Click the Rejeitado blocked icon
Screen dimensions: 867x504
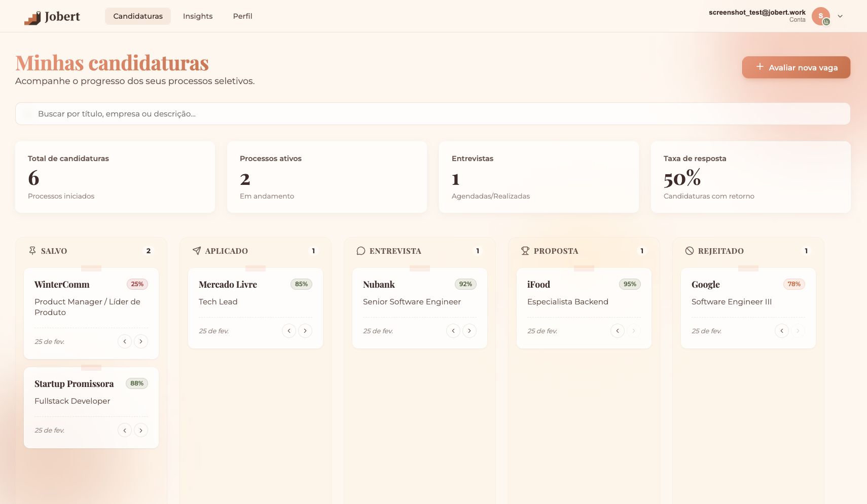[690, 251]
